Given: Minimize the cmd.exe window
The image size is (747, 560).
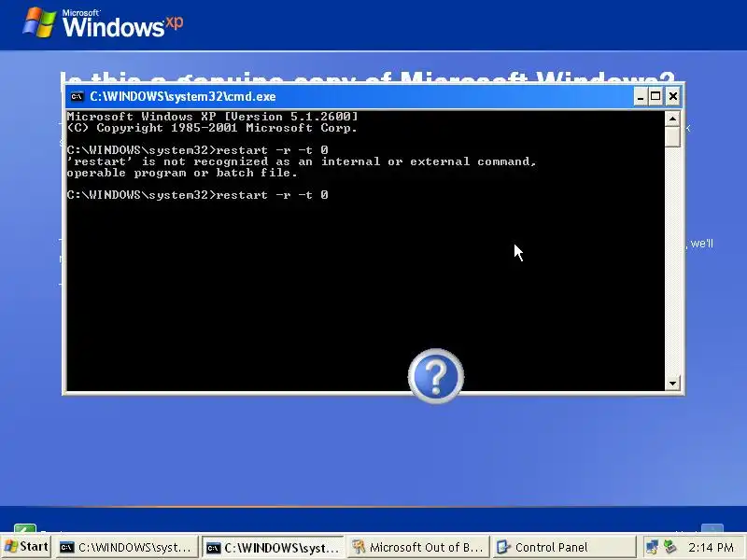Looking at the screenshot, I should click(x=641, y=97).
